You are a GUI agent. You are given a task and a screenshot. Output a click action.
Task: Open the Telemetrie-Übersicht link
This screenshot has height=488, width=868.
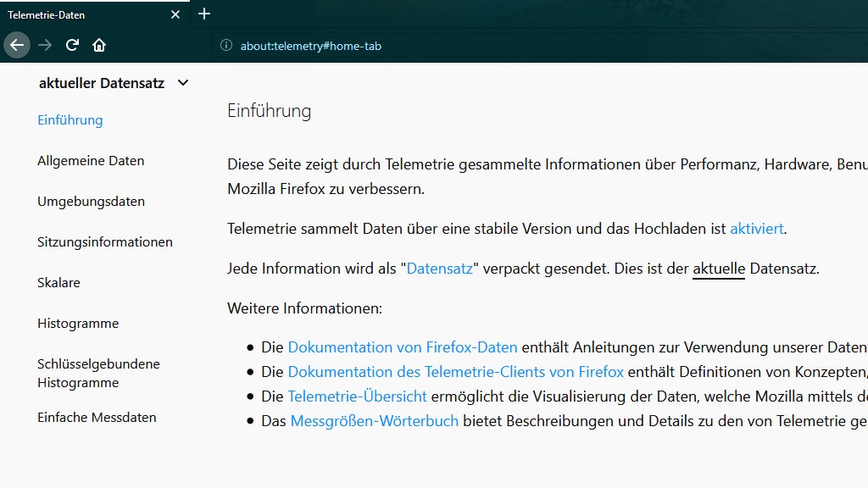pos(357,396)
